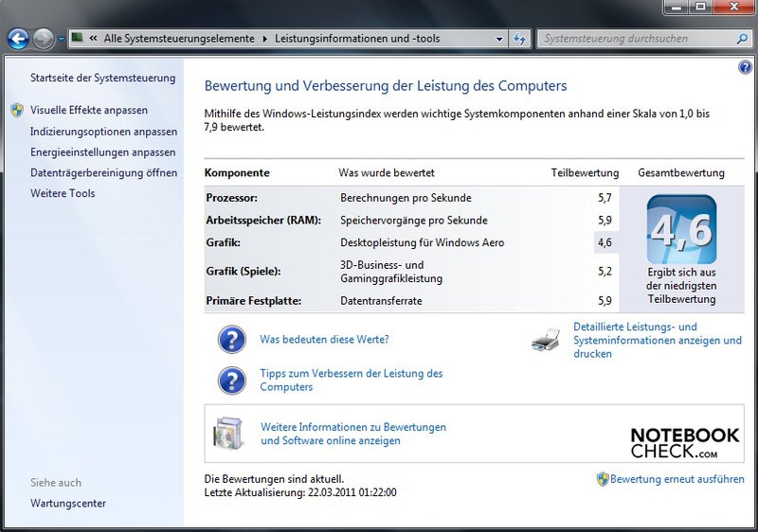Click the Prozessor score 5,7
Viewport: 758px width, 532px height.
605,198
